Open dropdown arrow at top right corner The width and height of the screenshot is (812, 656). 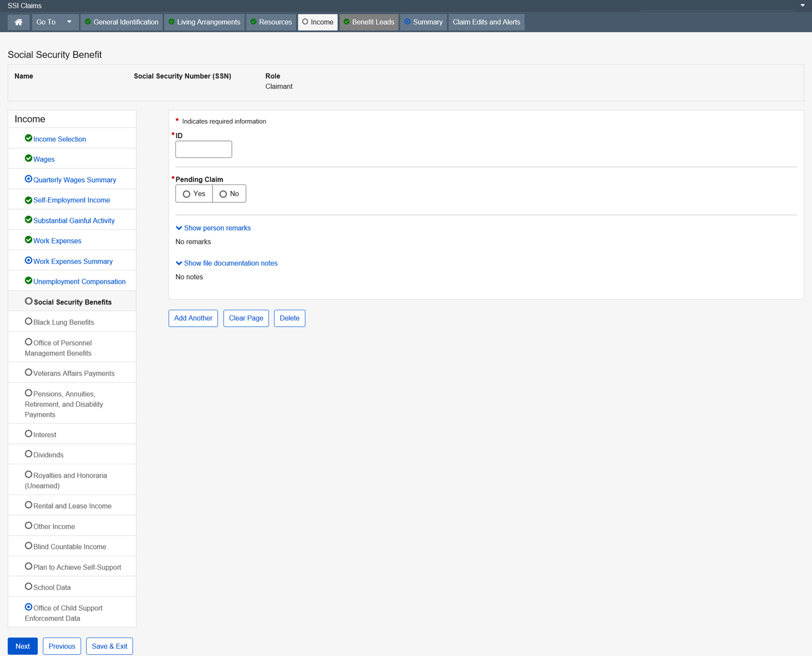coord(802,6)
